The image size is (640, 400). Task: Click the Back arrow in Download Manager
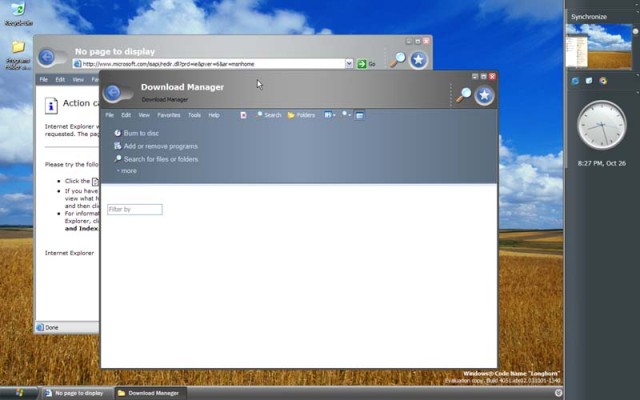(112, 93)
